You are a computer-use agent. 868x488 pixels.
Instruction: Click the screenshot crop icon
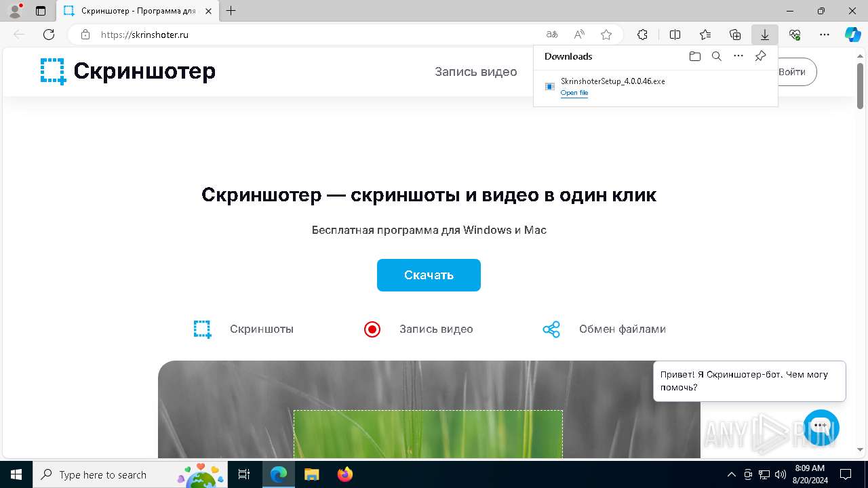coord(202,329)
